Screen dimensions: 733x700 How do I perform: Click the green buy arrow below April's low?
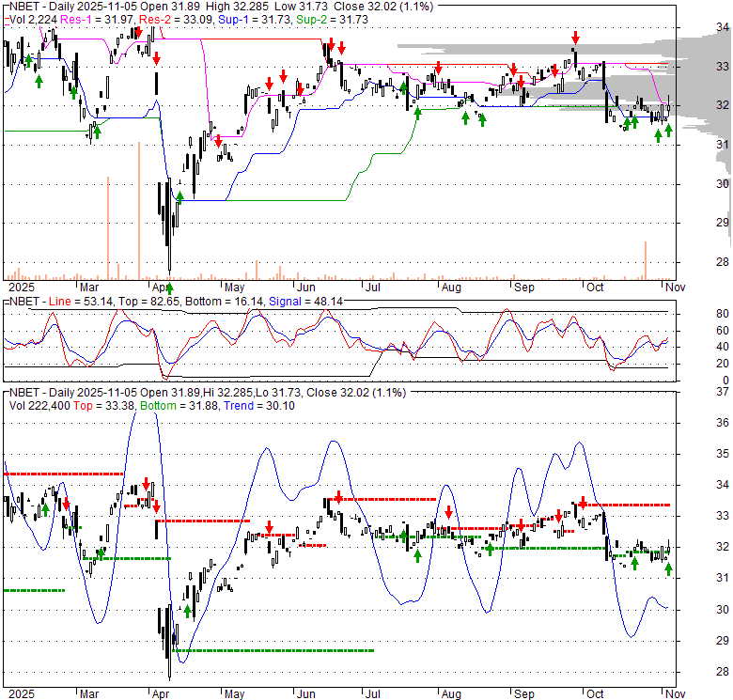pos(170,287)
